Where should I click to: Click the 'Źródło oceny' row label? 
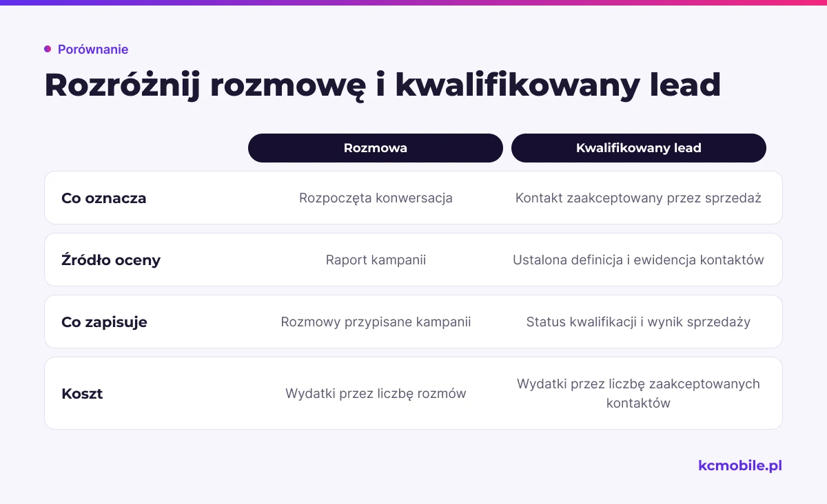pos(111,260)
